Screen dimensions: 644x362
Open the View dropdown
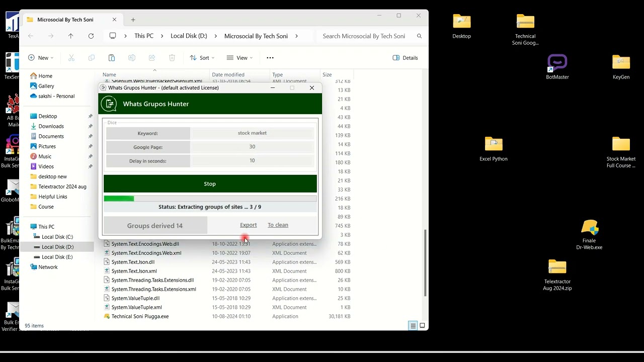239,58
